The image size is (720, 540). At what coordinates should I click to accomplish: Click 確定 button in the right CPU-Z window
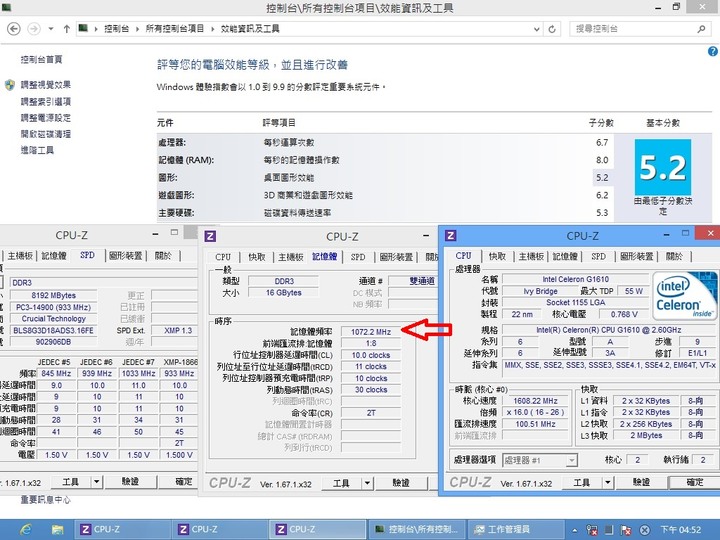694,482
